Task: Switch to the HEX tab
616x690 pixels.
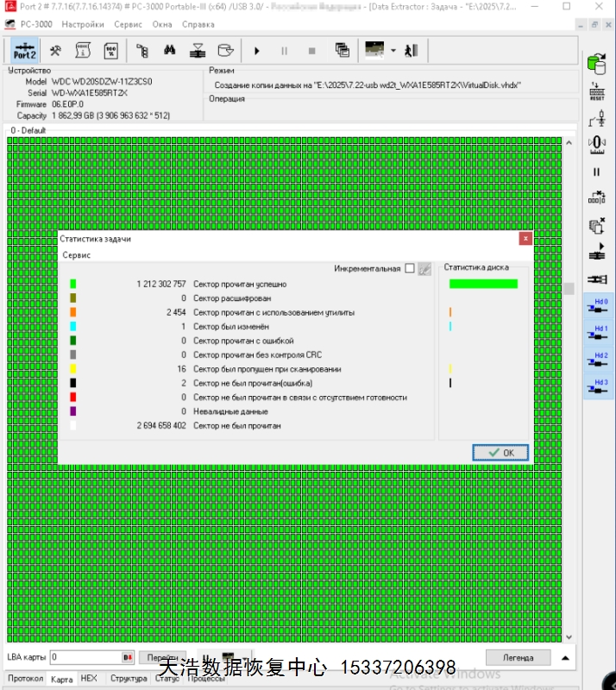Action: pos(89,679)
